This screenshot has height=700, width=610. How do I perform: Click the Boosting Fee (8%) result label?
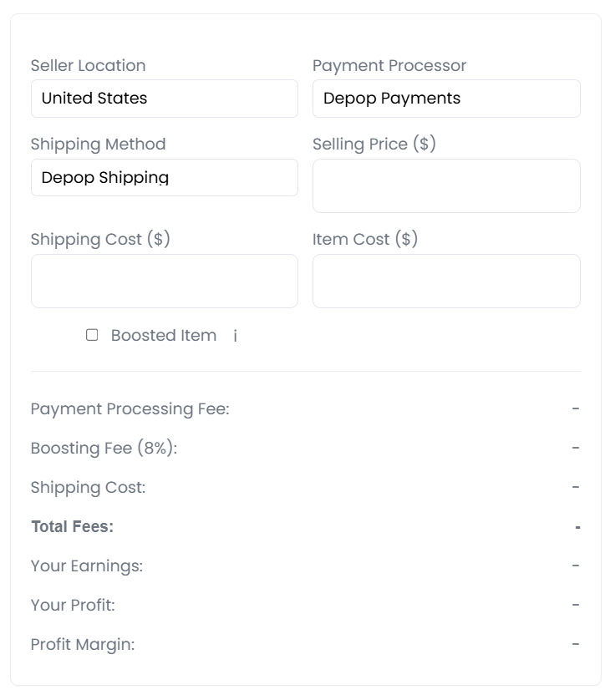pyautogui.click(x=104, y=449)
